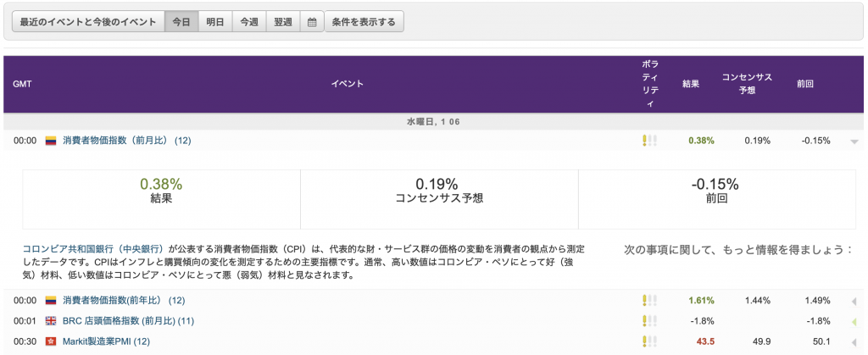Select the 明日 tab

point(215,23)
